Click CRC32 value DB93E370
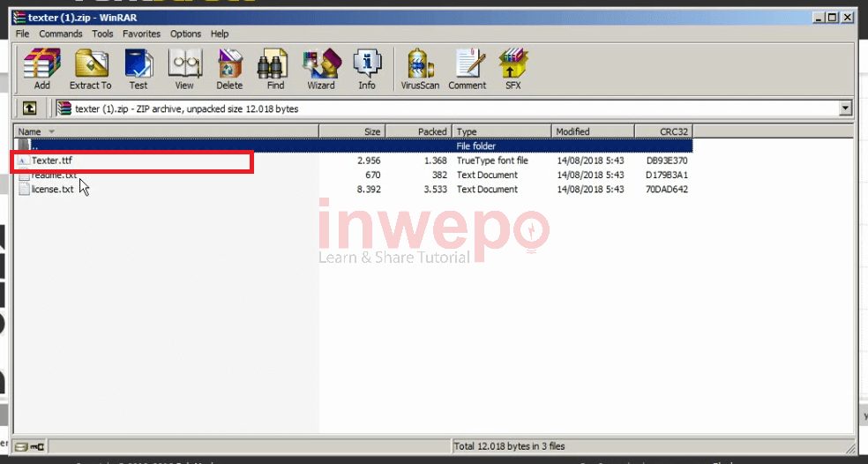The height and width of the screenshot is (464, 868). [667, 161]
